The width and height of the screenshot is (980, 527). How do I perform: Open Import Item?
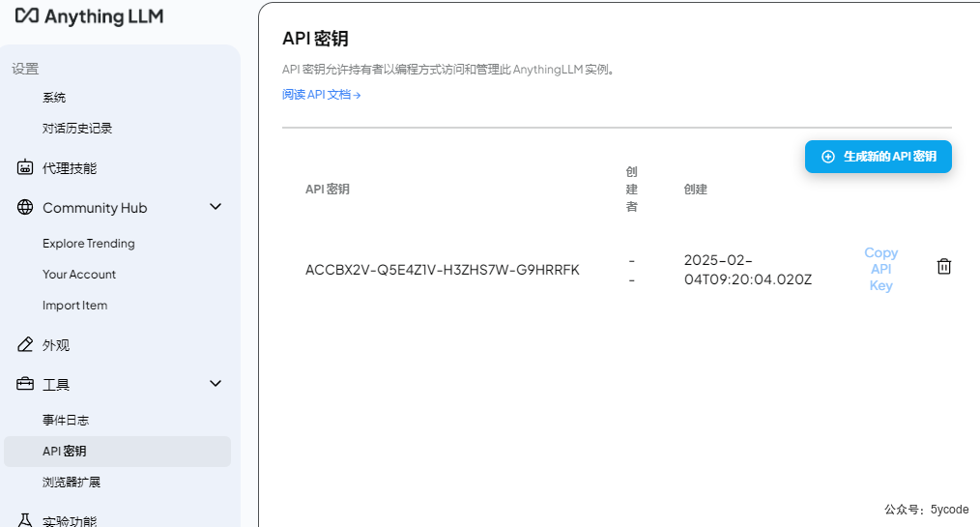(x=75, y=305)
